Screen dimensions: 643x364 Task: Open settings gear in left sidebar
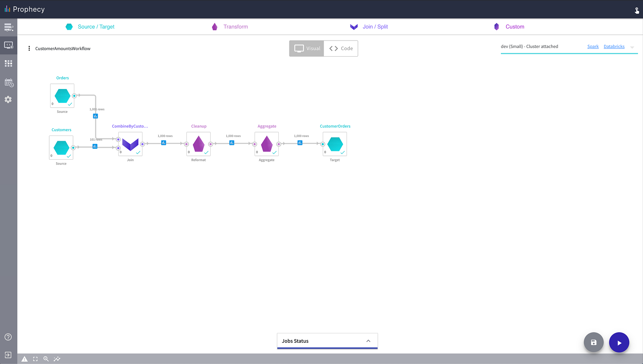[8, 100]
